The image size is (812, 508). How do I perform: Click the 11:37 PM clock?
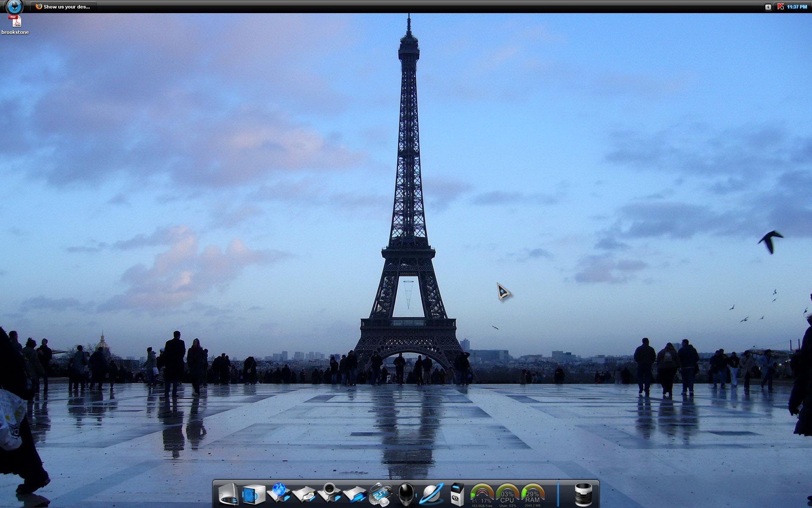pos(797,7)
